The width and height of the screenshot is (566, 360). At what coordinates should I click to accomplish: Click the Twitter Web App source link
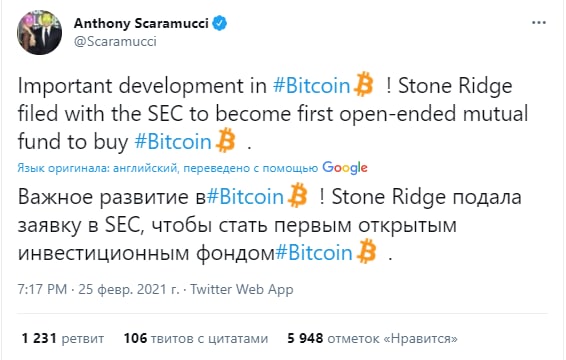[242, 289]
